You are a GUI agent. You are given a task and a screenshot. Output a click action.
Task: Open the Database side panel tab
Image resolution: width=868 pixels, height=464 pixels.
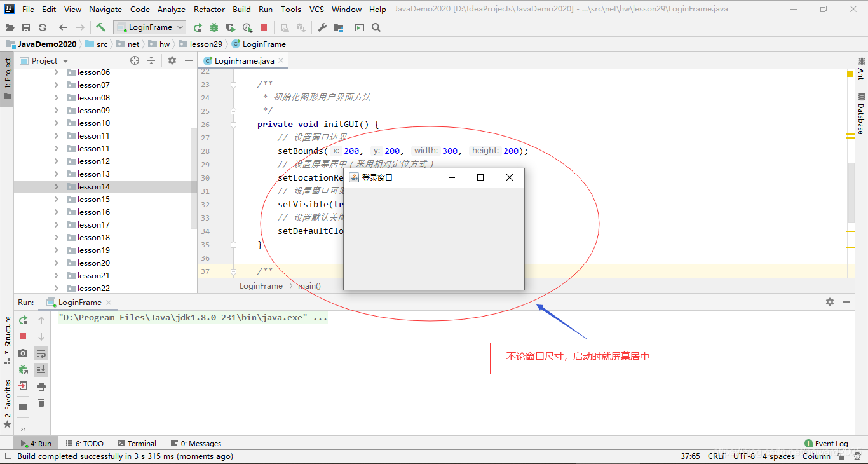tap(861, 114)
